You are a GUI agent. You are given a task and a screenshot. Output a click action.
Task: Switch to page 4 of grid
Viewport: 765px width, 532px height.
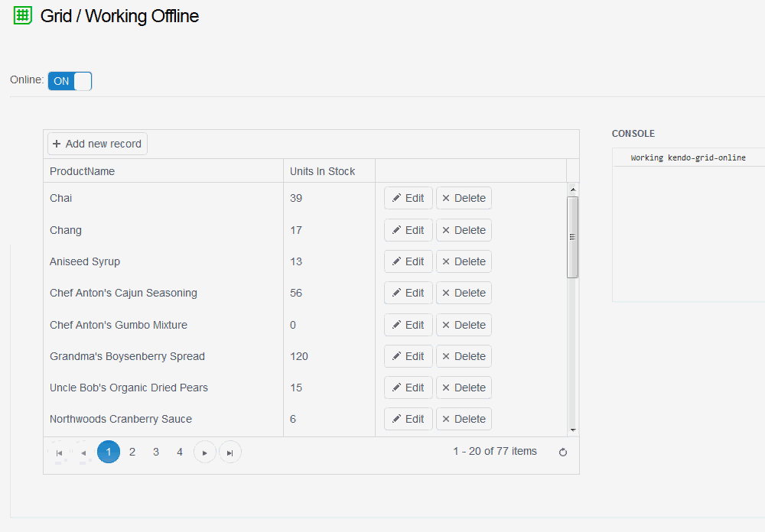[180, 452]
